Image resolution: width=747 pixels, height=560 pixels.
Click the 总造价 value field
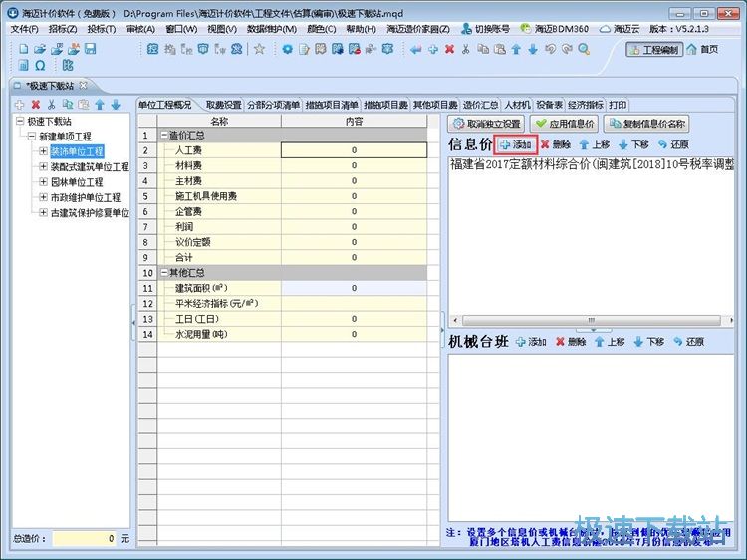(x=85, y=538)
